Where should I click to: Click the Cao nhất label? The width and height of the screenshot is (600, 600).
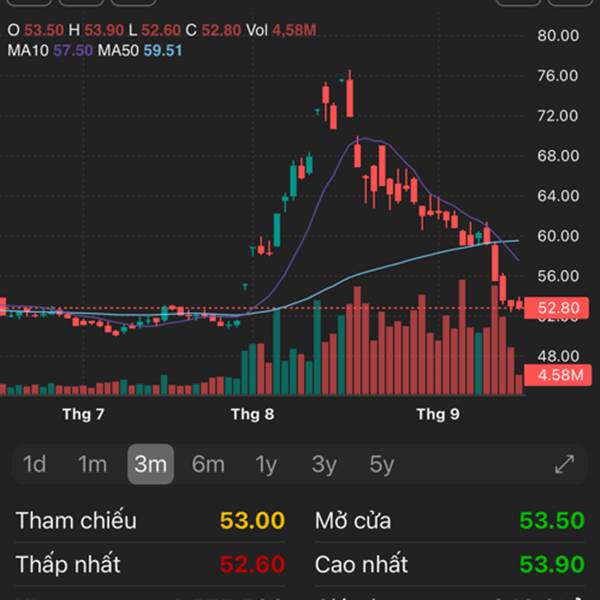click(x=361, y=564)
